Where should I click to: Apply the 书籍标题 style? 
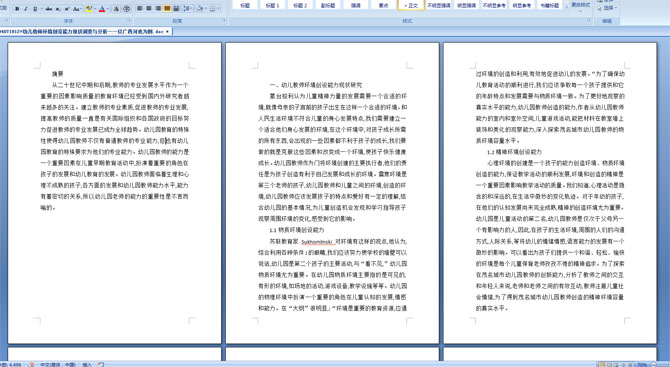click(x=550, y=5)
